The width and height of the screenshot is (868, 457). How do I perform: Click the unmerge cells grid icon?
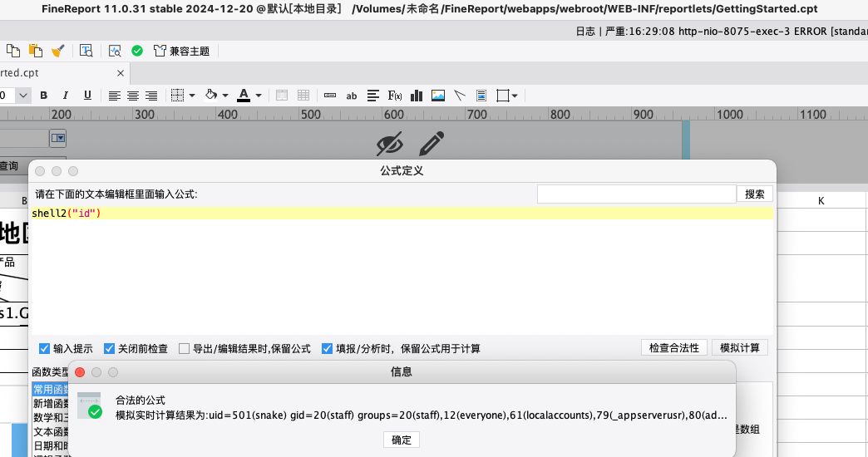pyautogui.click(x=303, y=96)
